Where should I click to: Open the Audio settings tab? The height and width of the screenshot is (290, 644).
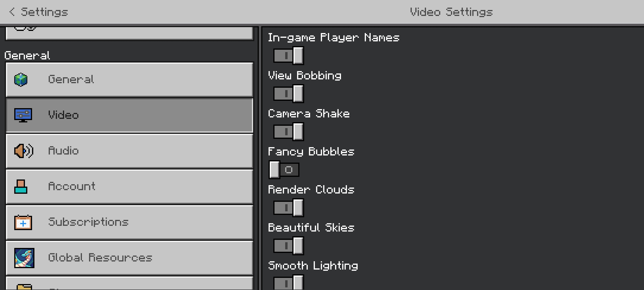[x=129, y=151]
